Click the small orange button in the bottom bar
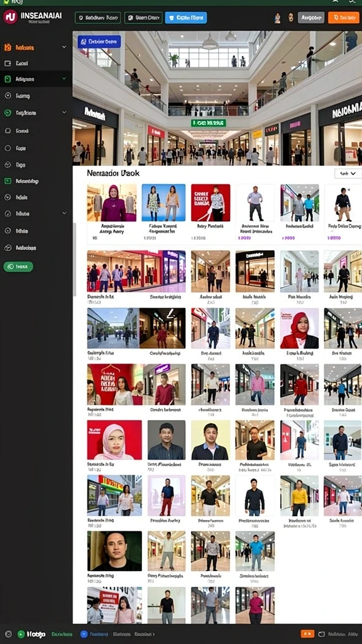Screen dimensions: 362x644 (307, 634)
